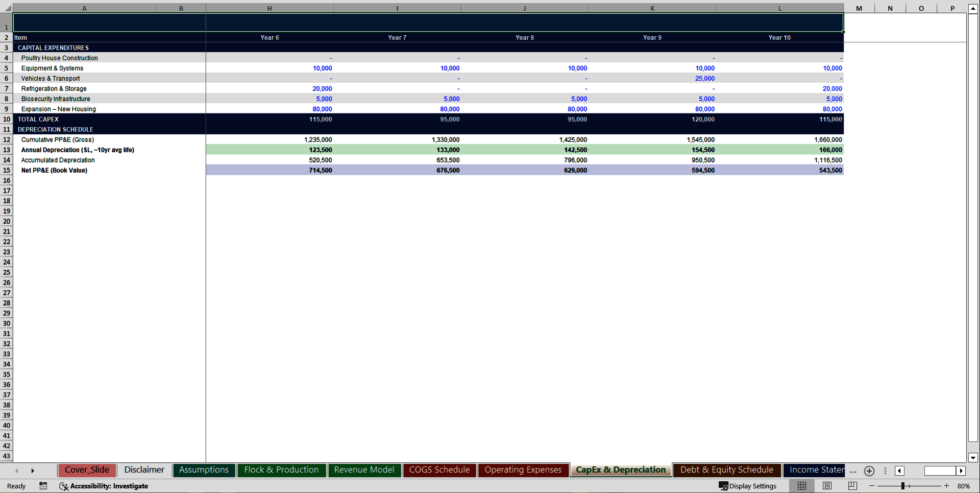Screen dimensions: 980x493
Task: Click the Display Settings icon
Action: pos(723,486)
